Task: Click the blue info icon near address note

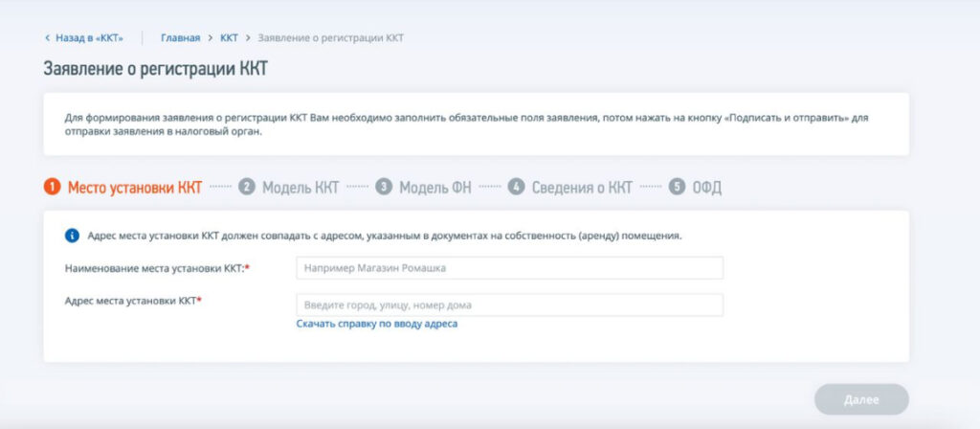Action: (x=72, y=236)
